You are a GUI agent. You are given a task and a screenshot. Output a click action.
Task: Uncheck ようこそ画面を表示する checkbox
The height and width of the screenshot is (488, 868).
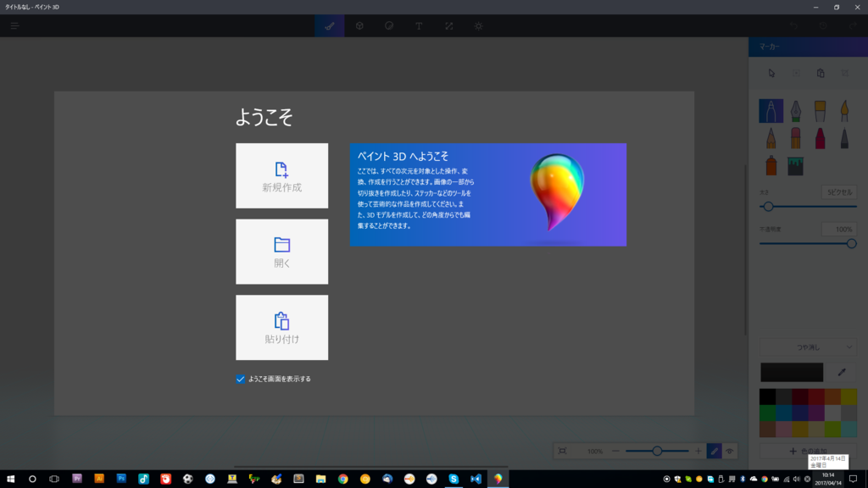pos(240,379)
